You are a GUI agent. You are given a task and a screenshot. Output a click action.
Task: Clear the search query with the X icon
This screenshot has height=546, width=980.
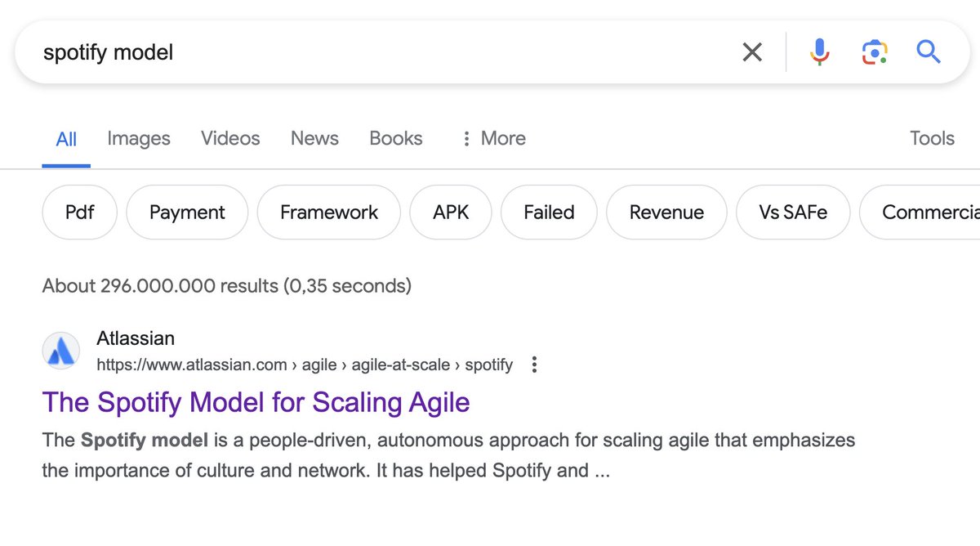(x=752, y=52)
